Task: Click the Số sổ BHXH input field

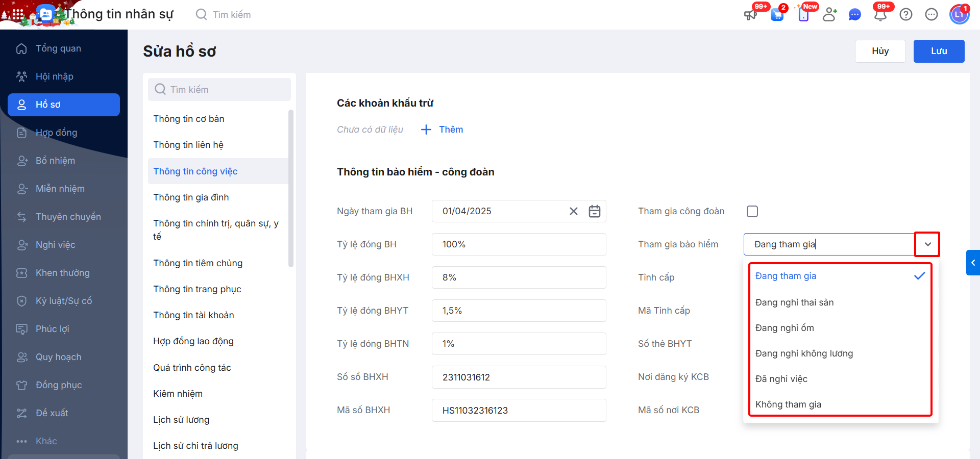Action: click(x=519, y=377)
